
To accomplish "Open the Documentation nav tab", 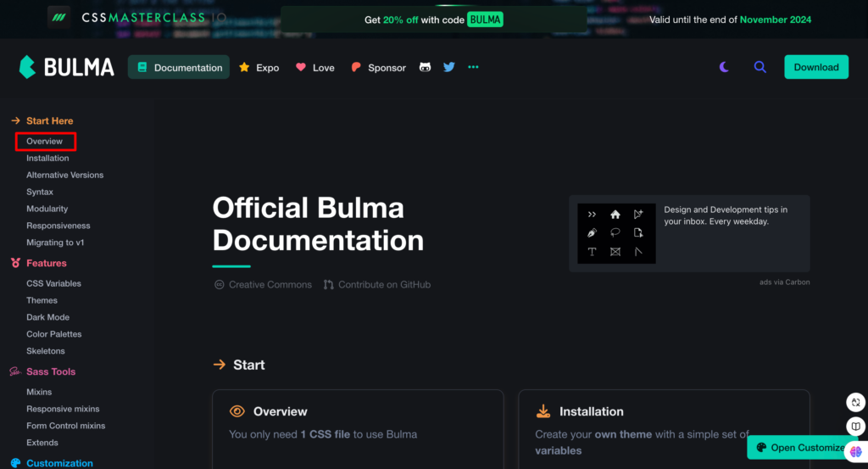I will [179, 67].
